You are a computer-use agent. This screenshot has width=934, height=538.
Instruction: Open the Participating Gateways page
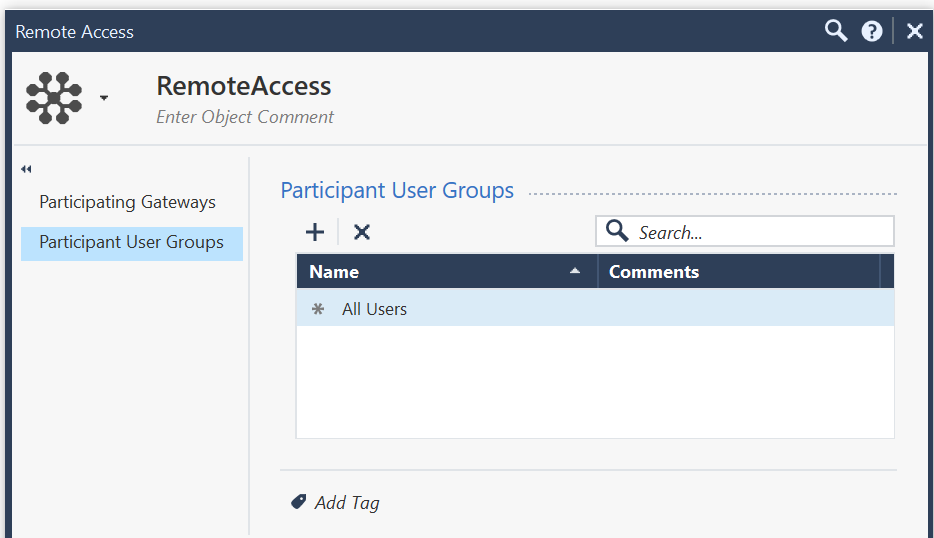[x=127, y=202]
